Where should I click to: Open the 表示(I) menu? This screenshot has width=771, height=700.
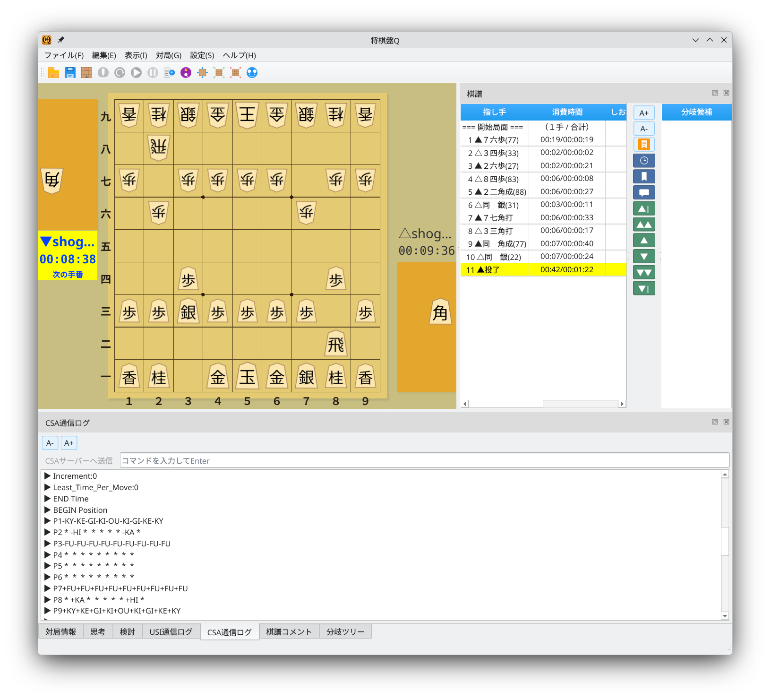click(x=136, y=55)
